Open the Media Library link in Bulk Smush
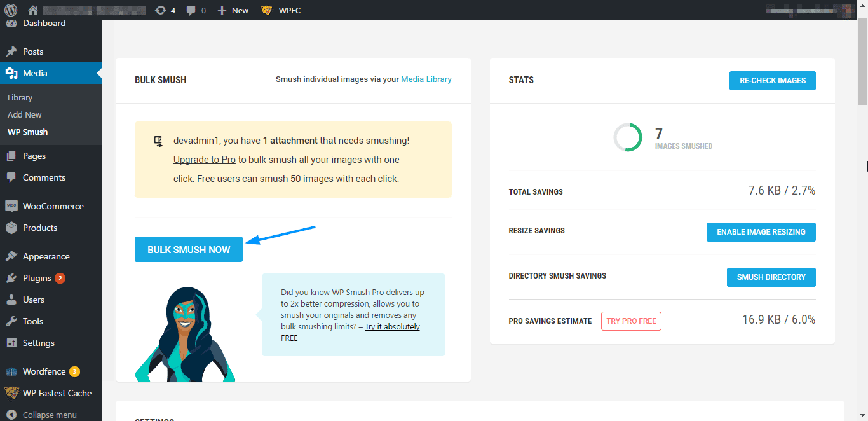The height and width of the screenshot is (421, 868). [426, 79]
